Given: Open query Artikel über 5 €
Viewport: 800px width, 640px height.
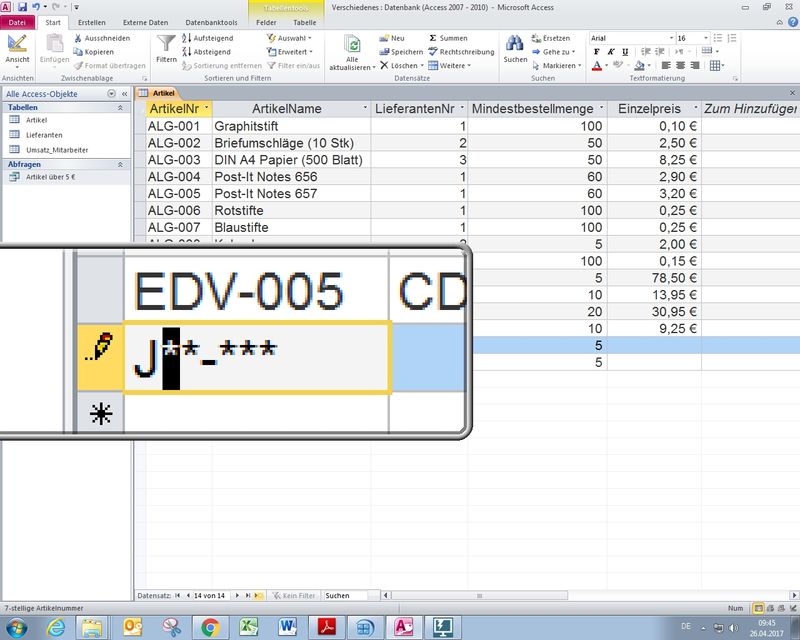Looking at the screenshot, I should point(50,177).
